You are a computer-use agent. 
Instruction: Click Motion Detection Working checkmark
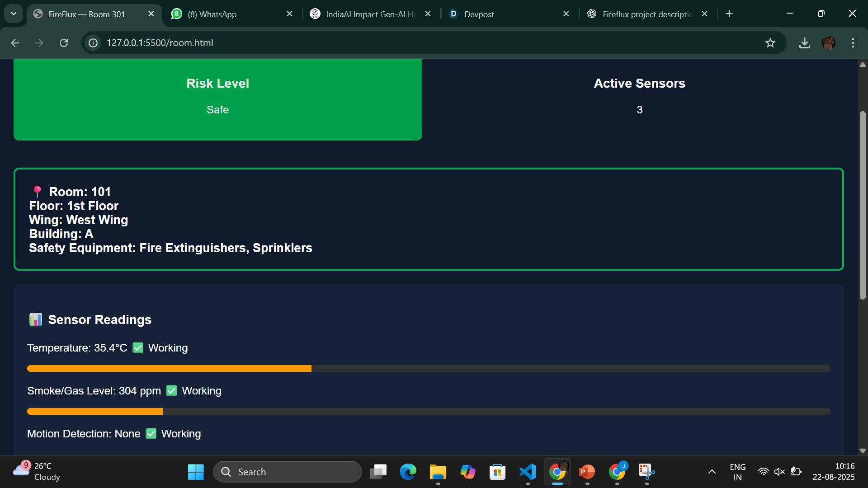tap(151, 434)
